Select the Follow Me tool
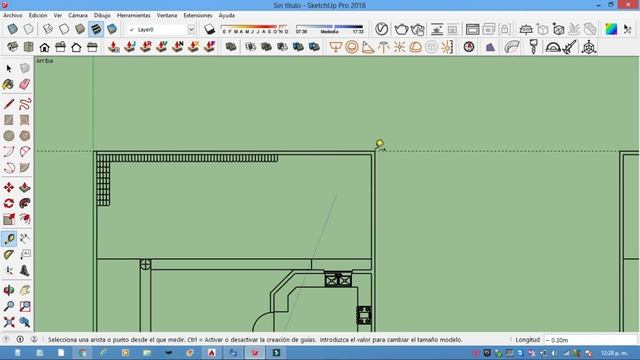The width and height of the screenshot is (640, 360). pyautogui.click(x=25, y=203)
